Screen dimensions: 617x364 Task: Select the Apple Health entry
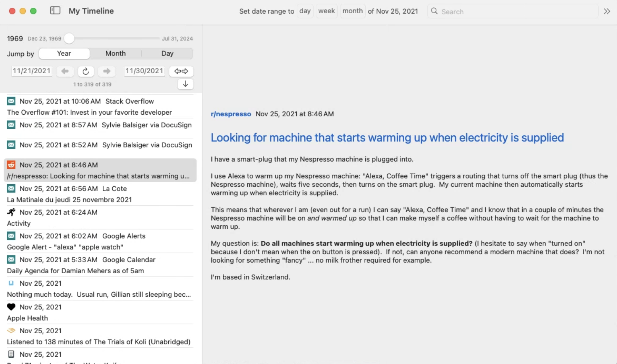pyautogui.click(x=100, y=312)
